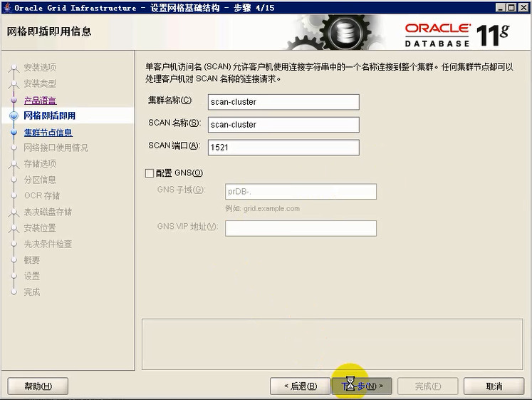
Task: Click the 例如: grid.example.com hint text
Action: pyautogui.click(x=263, y=208)
